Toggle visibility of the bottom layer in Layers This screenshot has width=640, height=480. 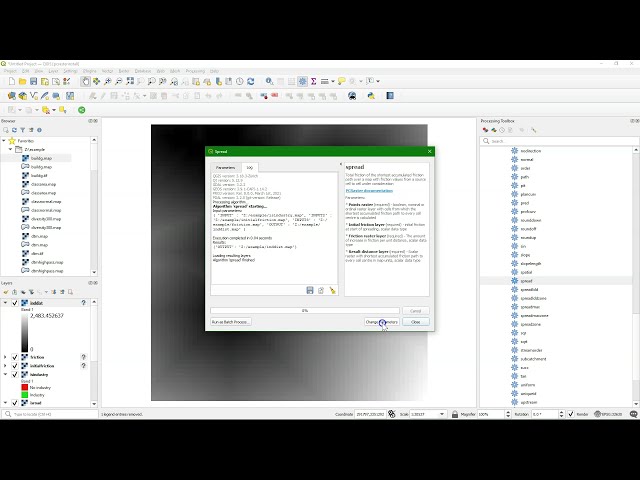15,403
